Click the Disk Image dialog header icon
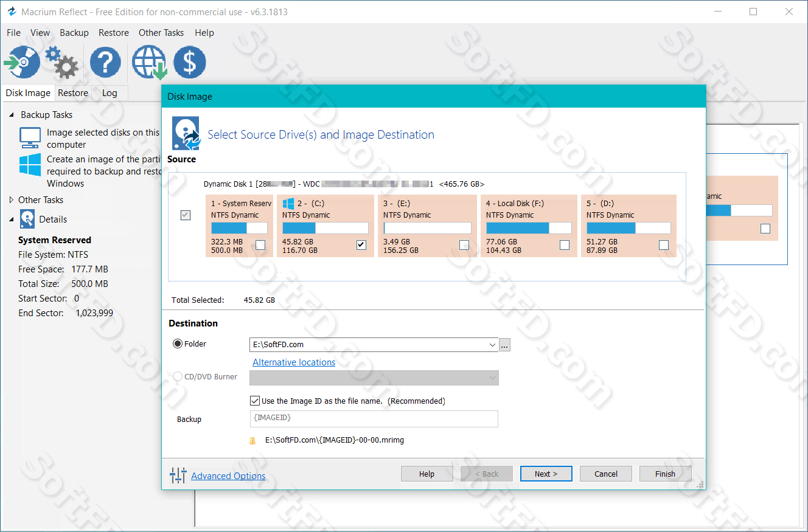The width and height of the screenshot is (808, 532). [x=186, y=134]
